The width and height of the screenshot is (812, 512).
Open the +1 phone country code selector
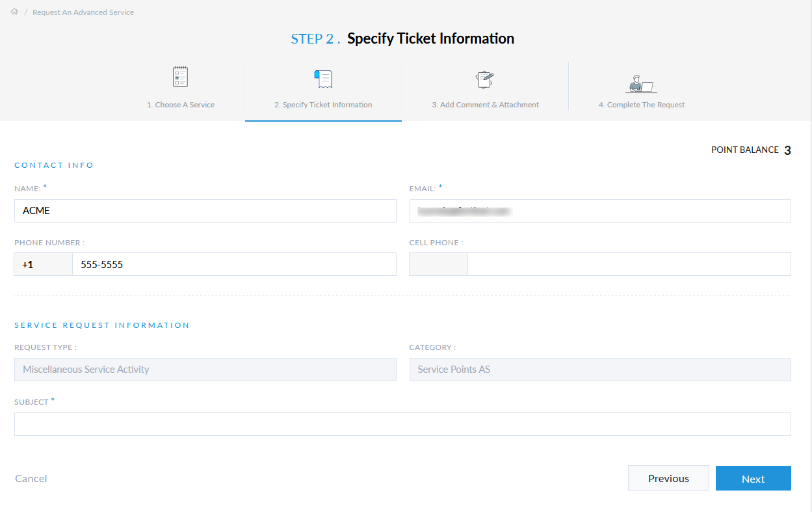coord(43,263)
